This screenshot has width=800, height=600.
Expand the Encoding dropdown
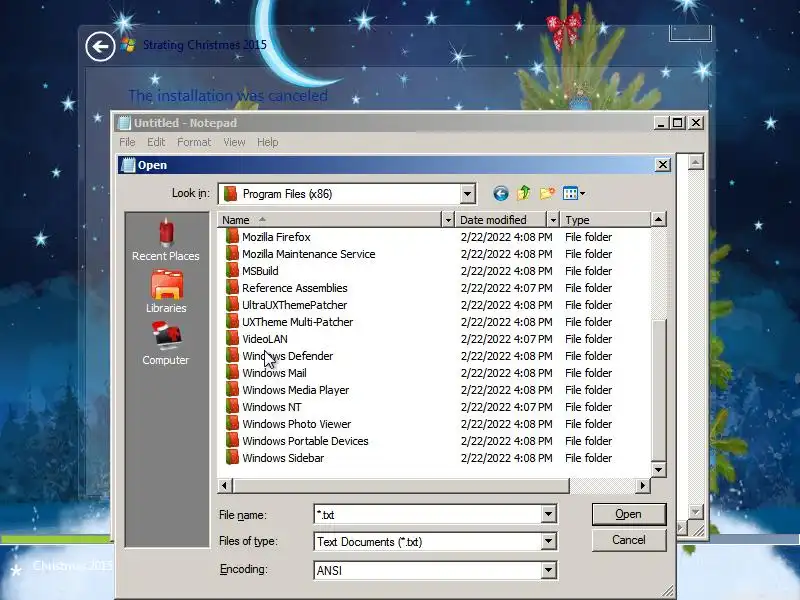click(x=548, y=570)
